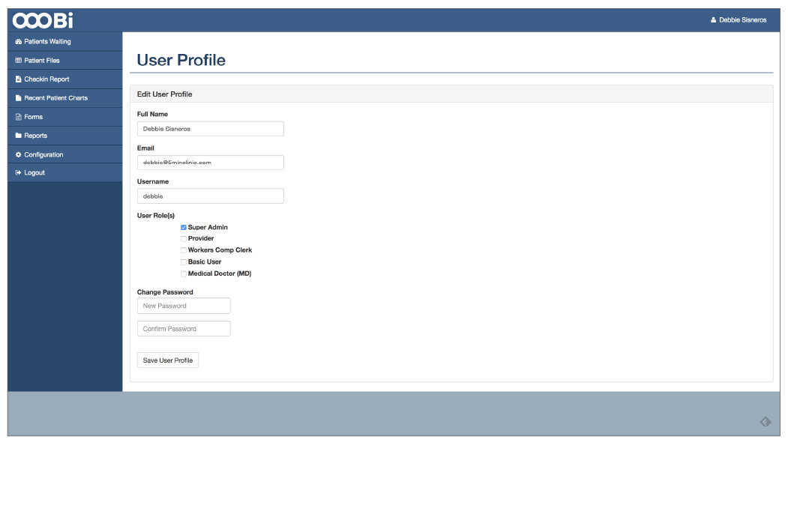Click the Edit User Profile panel header

(451, 94)
